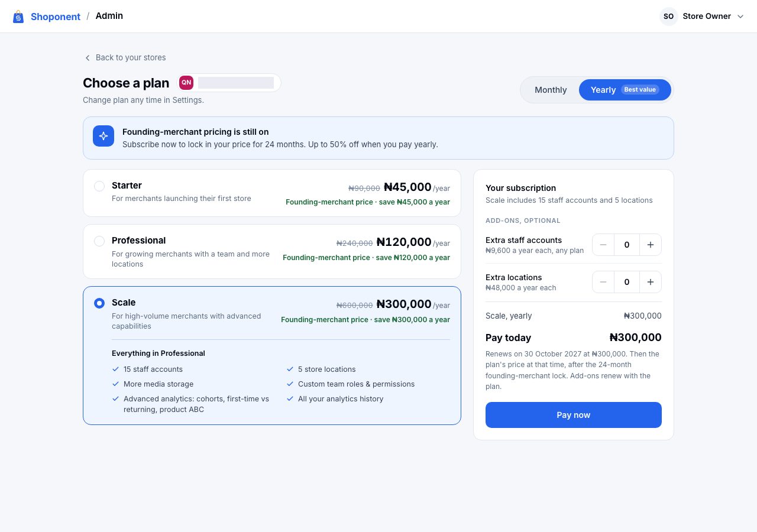Click the checkmark beside Advanced analytics
This screenshot has width=757, height=532.
click(x=116, y=398)
